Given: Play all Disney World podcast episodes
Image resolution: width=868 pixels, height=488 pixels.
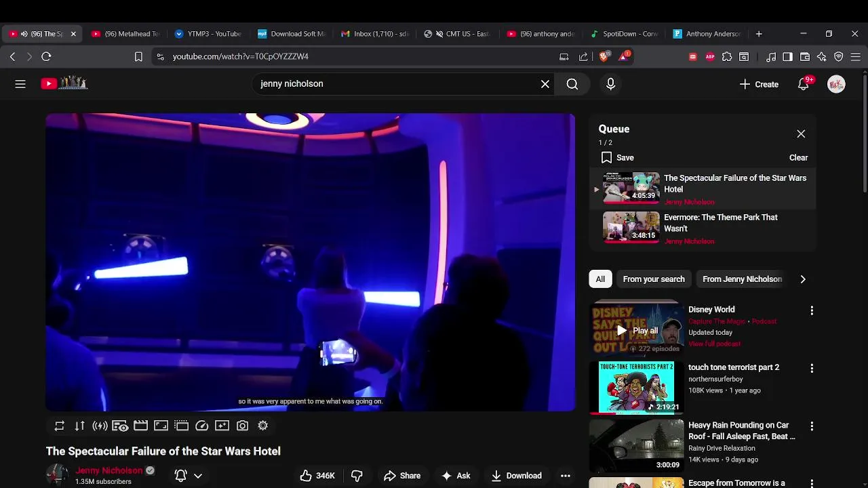Looking at the screenshot, I should pos(637,331).
